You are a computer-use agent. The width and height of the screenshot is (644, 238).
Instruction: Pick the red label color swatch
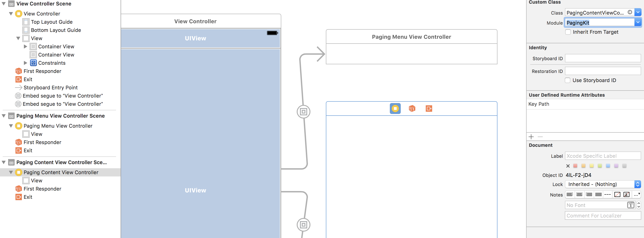pos(575,166)
